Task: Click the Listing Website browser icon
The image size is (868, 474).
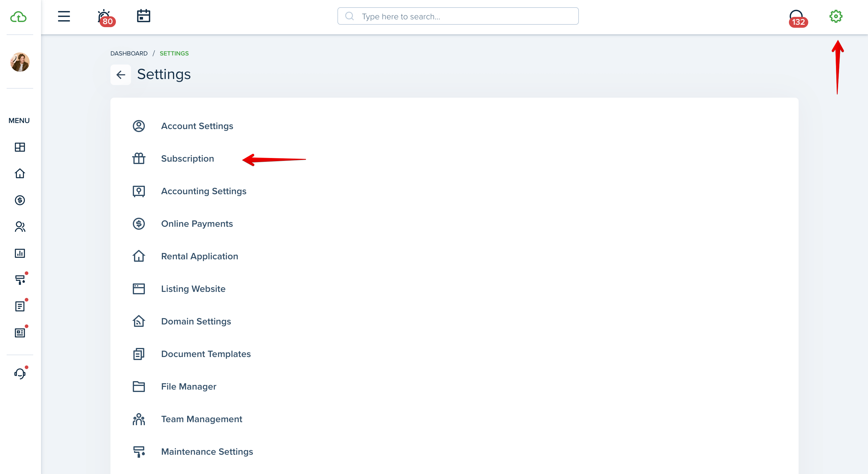Action: pyautogui.click(x=139, y=289)
